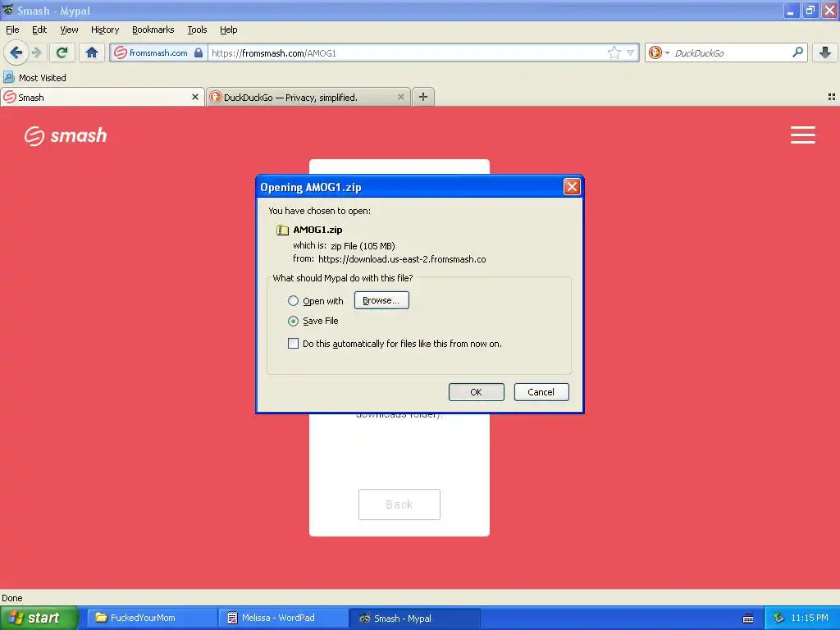
Task: Open the History menu
Action: click(x=105, y=30)
